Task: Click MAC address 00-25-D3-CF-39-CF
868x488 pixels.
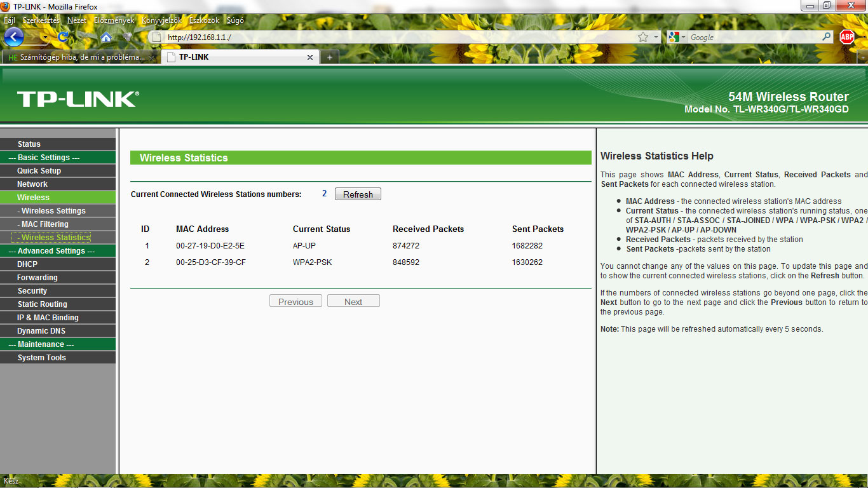Action: click(x=211, y=262)
